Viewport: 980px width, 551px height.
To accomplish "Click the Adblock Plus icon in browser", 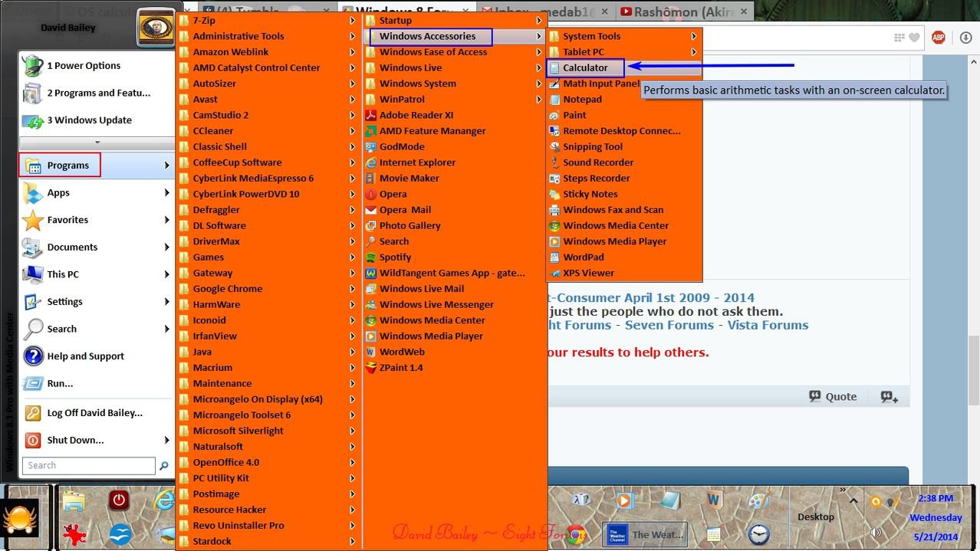I will 938,38.
